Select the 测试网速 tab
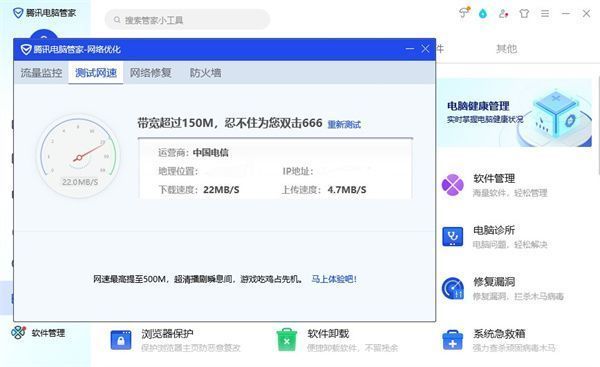Viewport: 600px width, 367px height. pyautogui.click(x=96, y=73)
